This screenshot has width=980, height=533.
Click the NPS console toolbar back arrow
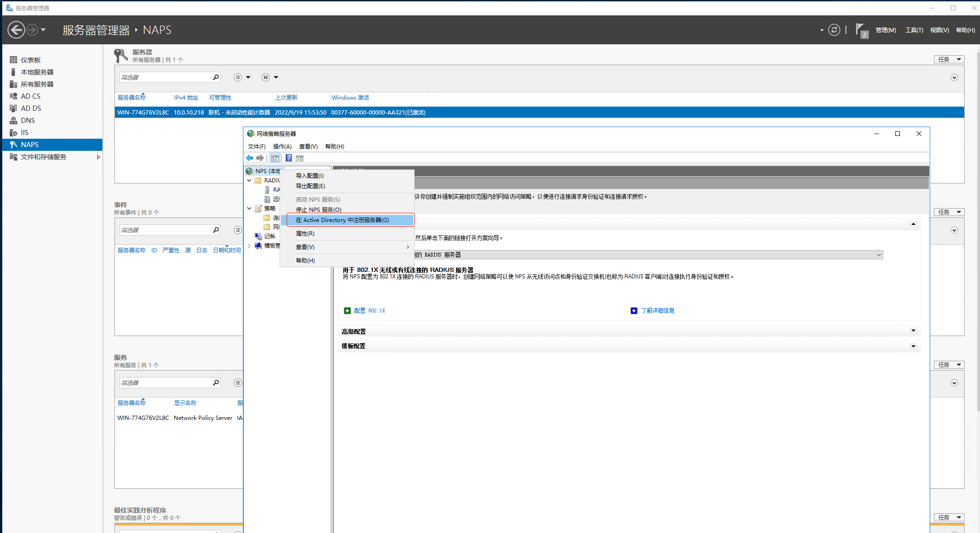click(x=249, y=158)
